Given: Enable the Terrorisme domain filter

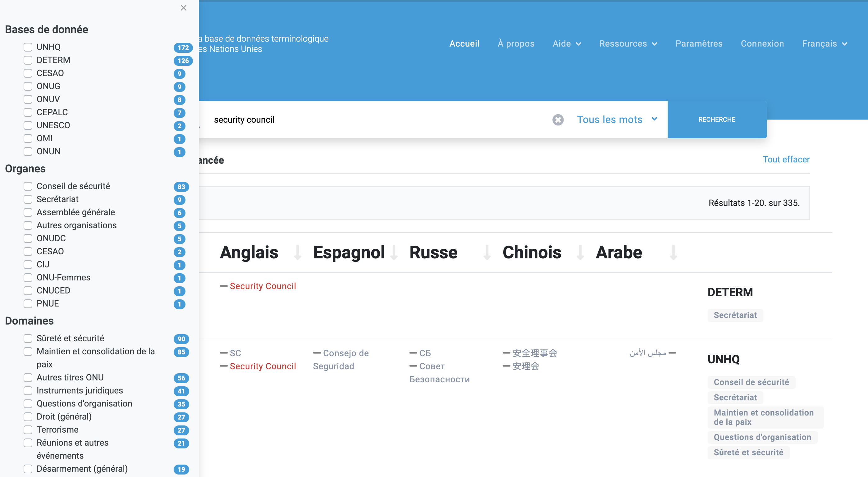Looking at the screenshot, I should pyautogui.click(x=28, y=429).
